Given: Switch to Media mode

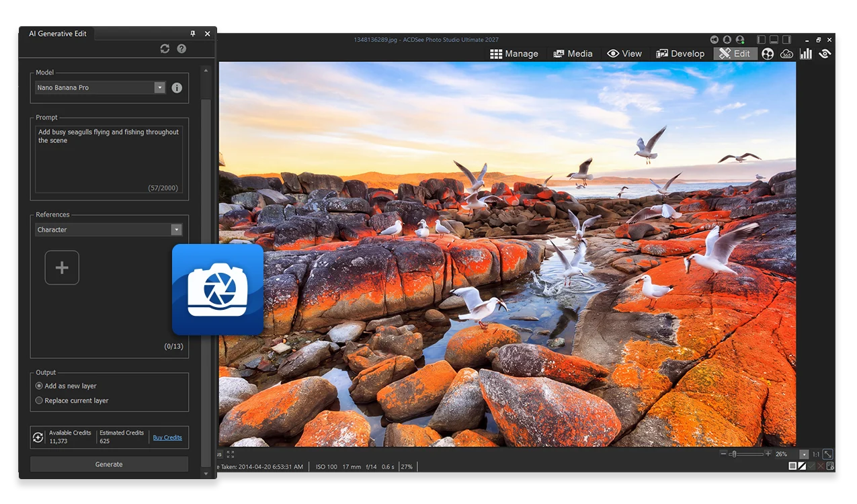Looking at the screenshot, I should click(x=573, y=54).
